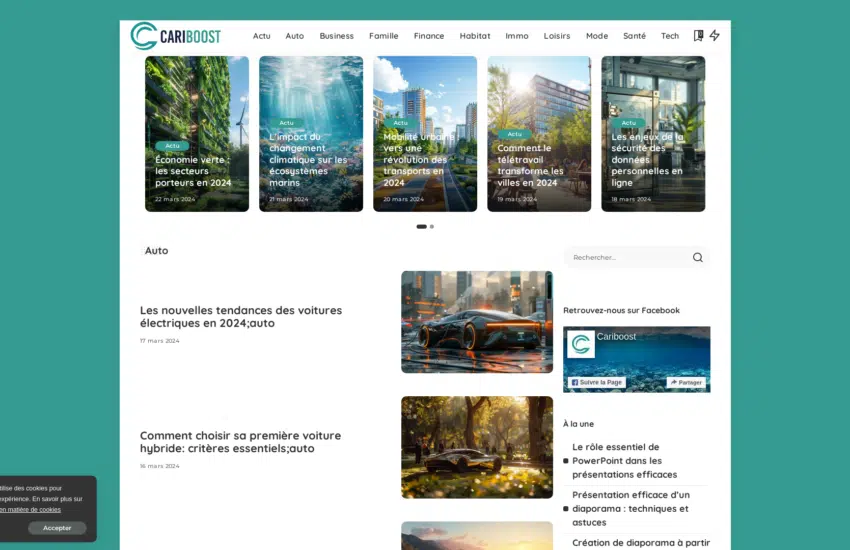Screen dimensions: 850x550
Task: Go to the Tech category
Action: click(669, 36)
